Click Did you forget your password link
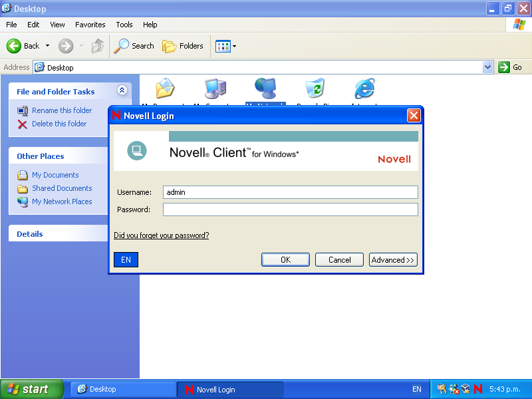Screen dimensions: 532x399 tap(161, 235)
